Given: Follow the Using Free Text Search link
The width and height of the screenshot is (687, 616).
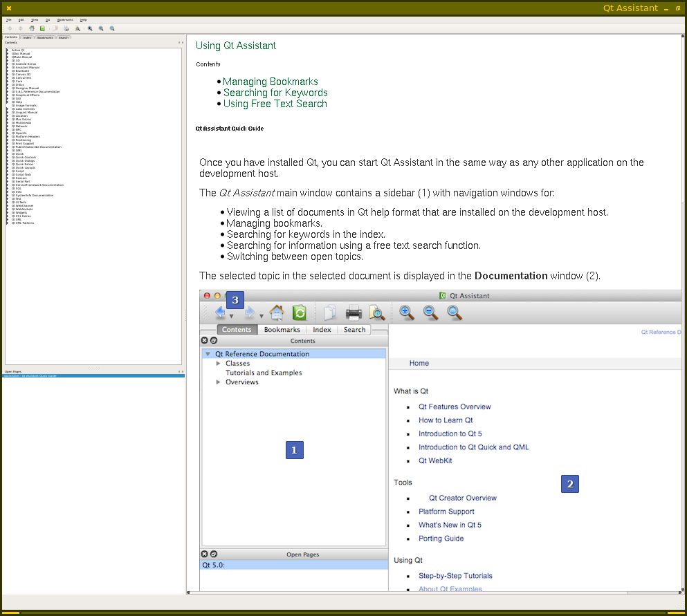Looking at the screenshot, I should point(275,104).
